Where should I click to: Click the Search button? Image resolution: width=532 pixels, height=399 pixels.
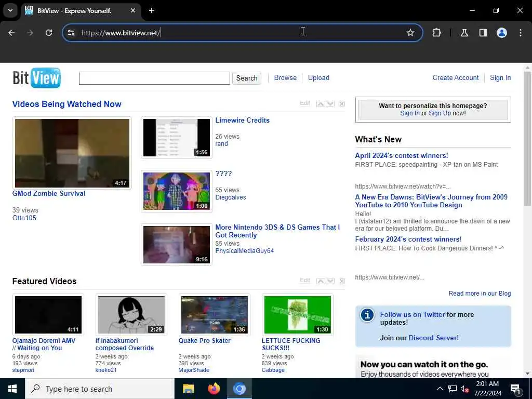tap(247, 78)
